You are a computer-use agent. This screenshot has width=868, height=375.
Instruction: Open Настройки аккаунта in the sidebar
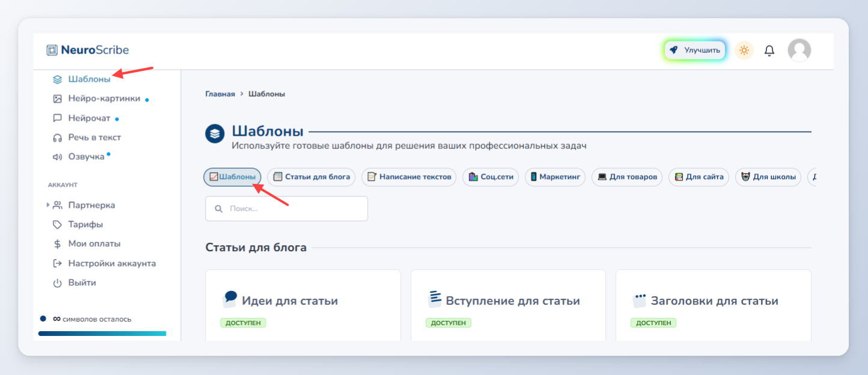(112, 263)
